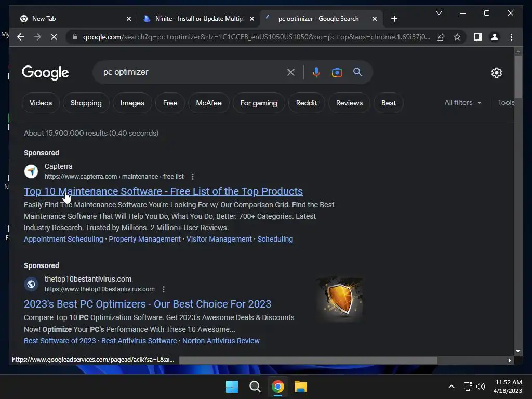Open network status in system tray
532x399 pixels.
(468, 387)
